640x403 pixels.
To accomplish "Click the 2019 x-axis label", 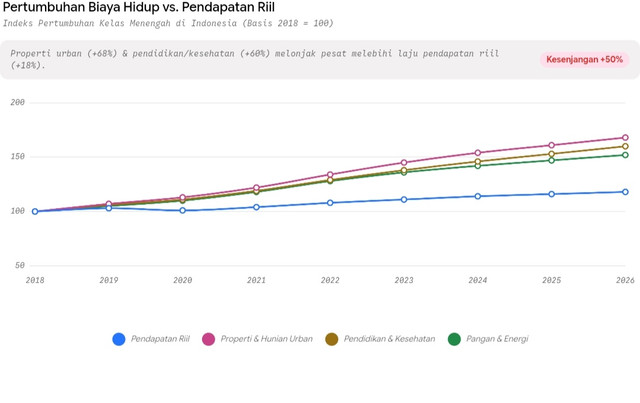I will pyautogui.click(x=109, y=281).
